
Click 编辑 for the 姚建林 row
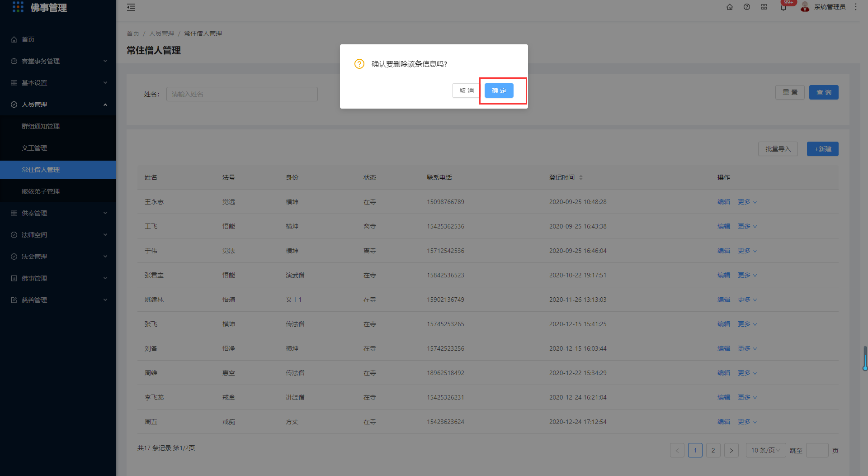[x=724, y=300]
